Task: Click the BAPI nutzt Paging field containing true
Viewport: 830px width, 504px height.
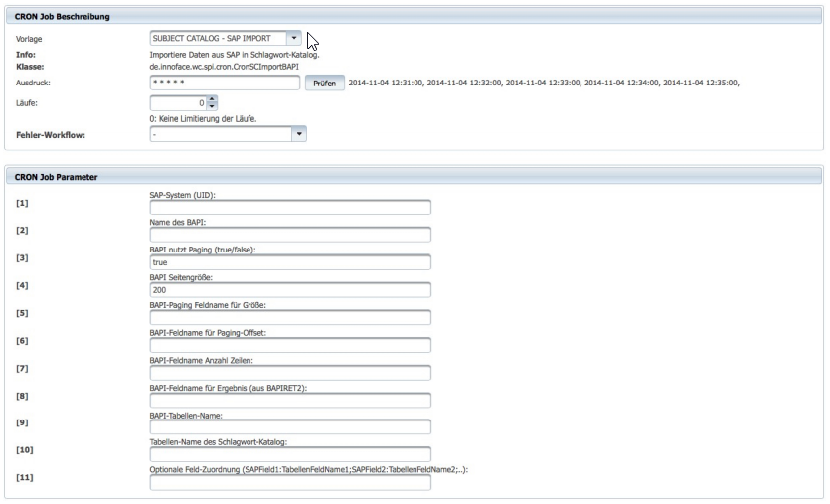Action: 290,262
